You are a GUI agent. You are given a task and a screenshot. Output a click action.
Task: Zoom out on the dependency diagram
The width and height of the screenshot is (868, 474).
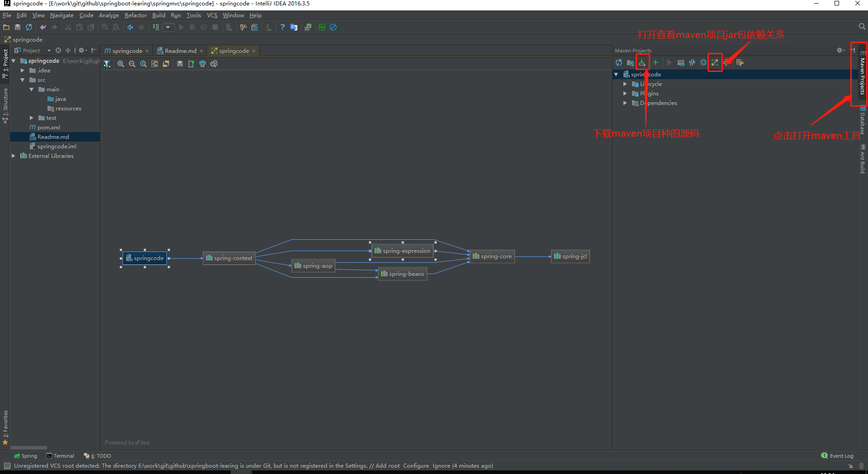click(x=132, y=64)
